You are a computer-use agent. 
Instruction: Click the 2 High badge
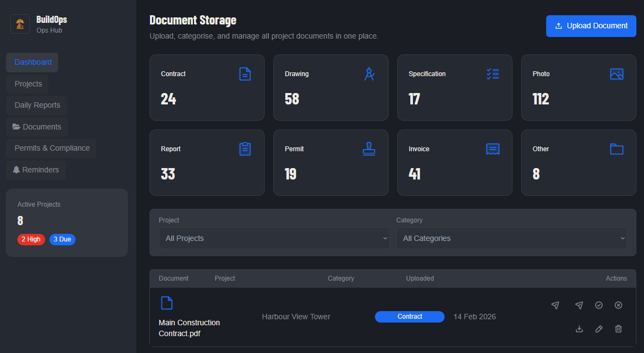(x=31, y=239)
